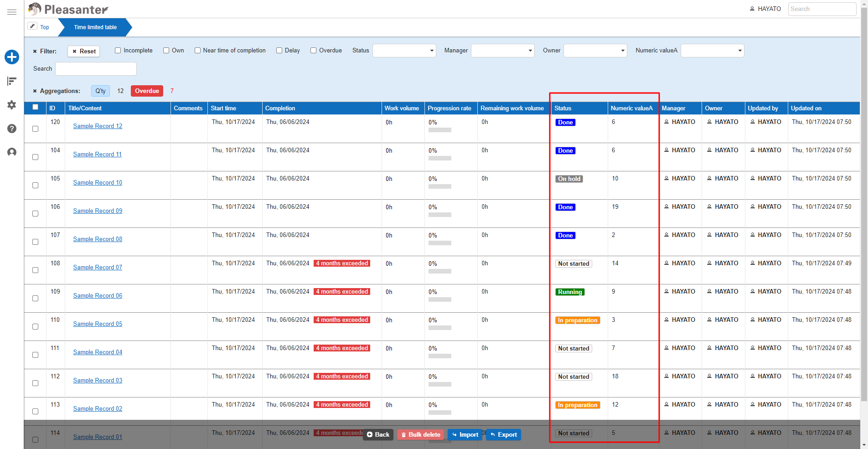The width and height of the screenshot is (868, 449).
Task: Open the Sample Record 10 link
Action: (98, 183)
